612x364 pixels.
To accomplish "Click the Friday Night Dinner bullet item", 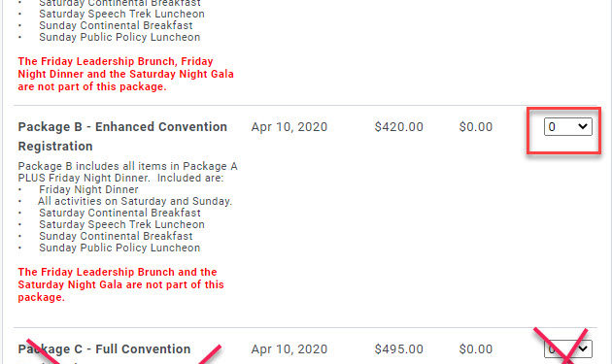I will click(88, 189).
